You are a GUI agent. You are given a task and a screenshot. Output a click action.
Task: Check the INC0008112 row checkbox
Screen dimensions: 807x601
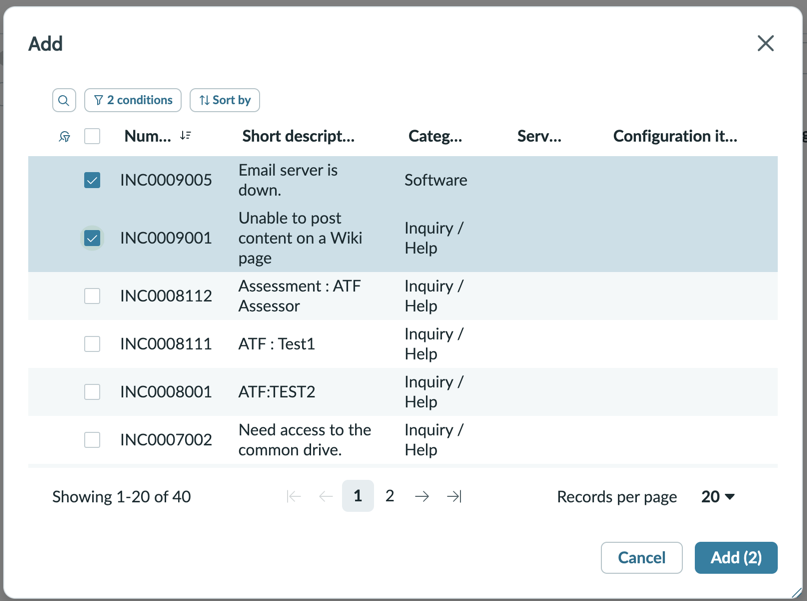point(92,296)
